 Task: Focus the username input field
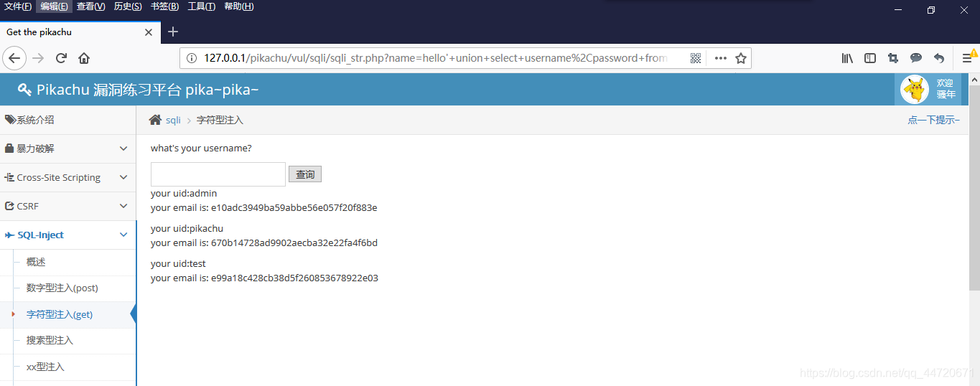(218, 174)
